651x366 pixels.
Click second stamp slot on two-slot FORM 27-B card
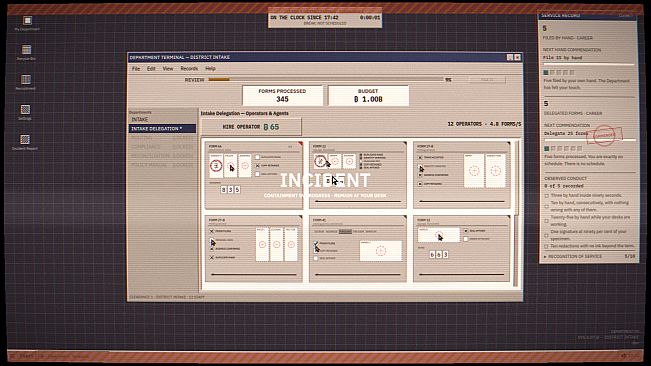[495, 171]
